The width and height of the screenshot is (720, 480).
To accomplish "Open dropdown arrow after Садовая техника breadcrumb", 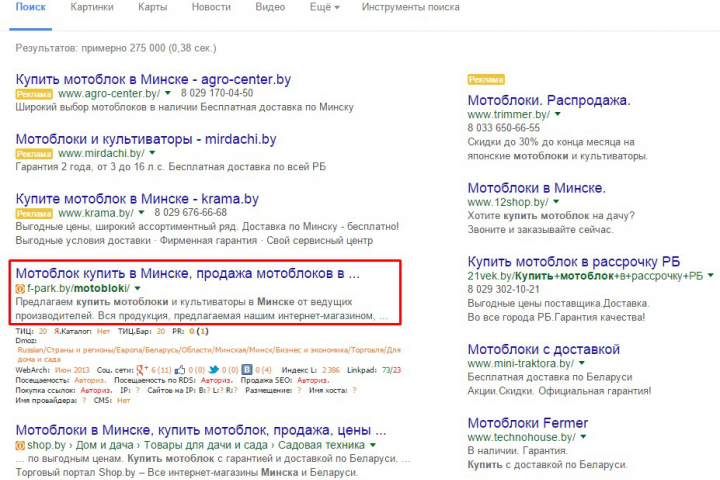I will point(373,445).
